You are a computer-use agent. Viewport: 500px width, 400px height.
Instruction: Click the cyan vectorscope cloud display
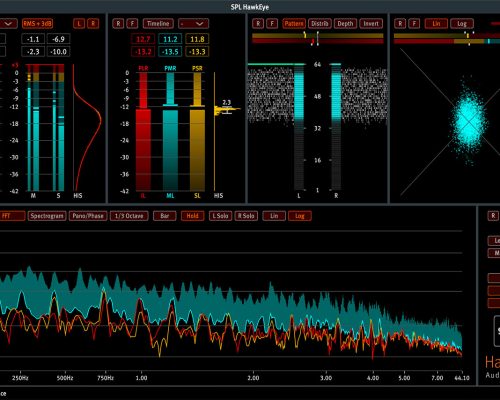point(469,122)
